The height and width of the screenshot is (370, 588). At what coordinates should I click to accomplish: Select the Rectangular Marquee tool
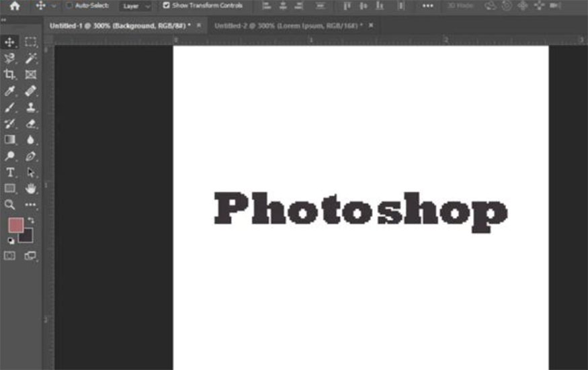(x=30, y=42)
